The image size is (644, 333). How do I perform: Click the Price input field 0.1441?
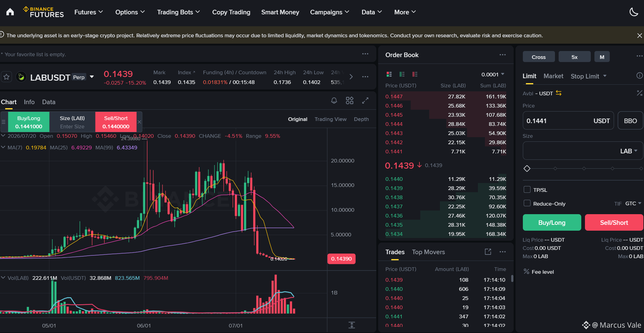point(568,121)
